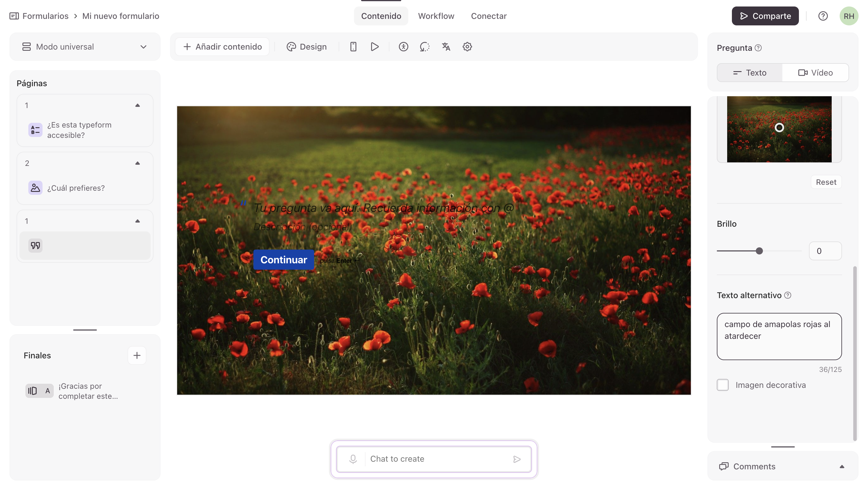Switch question type to Vídeo

point(815,72)
